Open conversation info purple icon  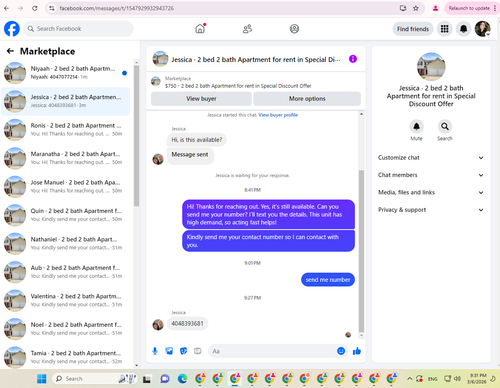353,59
